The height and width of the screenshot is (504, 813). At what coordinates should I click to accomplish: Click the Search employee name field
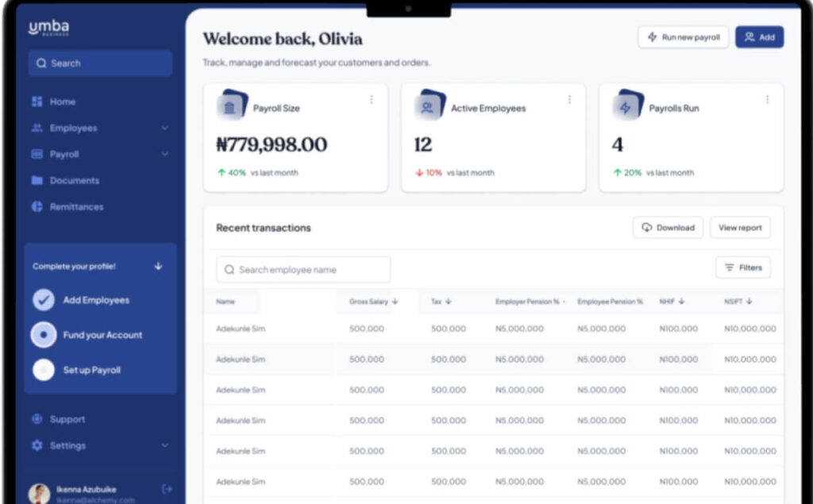click(x=302, y=269)
